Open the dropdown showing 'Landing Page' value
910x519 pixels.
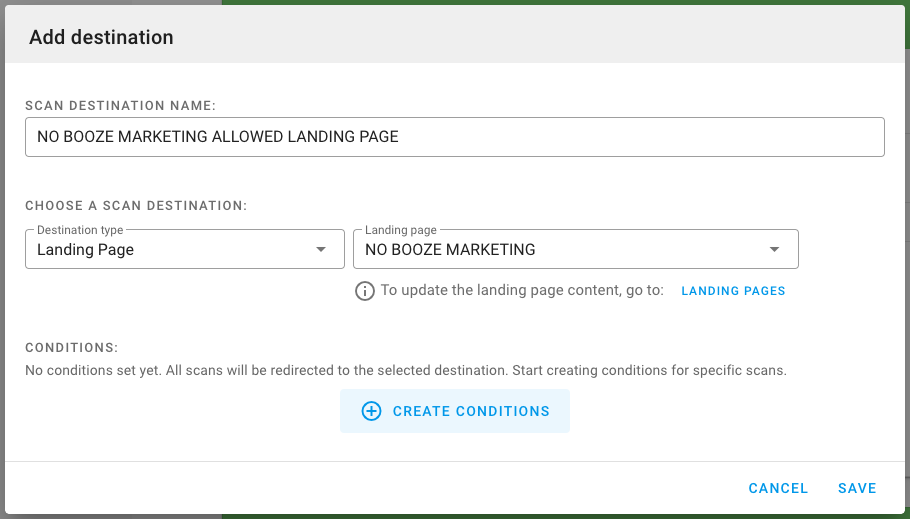(x=185, y=249)
